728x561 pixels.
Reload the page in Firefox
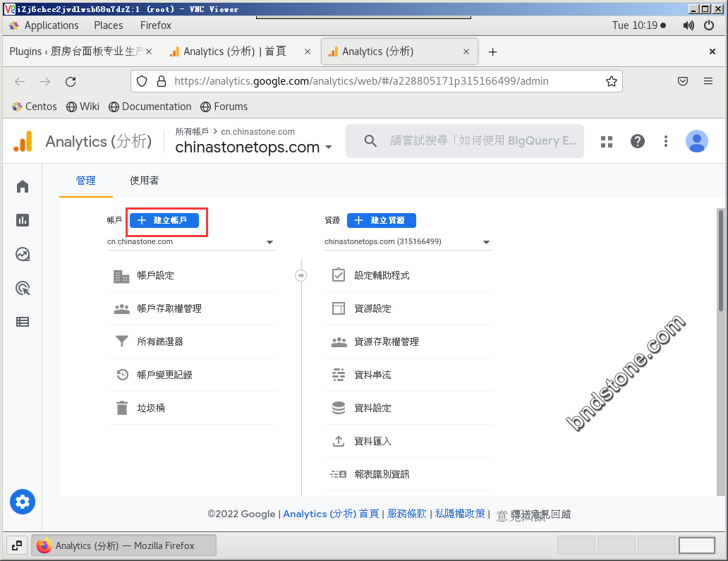[71, 82]
